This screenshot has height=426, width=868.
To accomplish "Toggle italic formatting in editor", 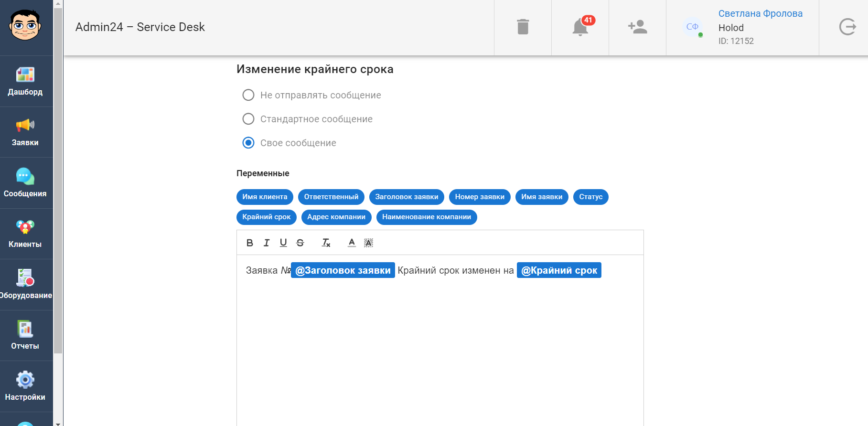I will (x=267, y=243).
